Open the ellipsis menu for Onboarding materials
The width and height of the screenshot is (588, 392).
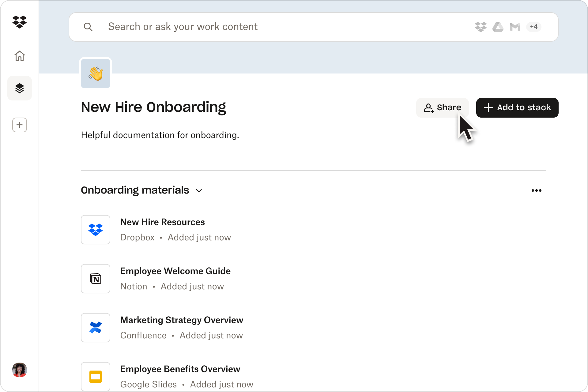point(536,190)
